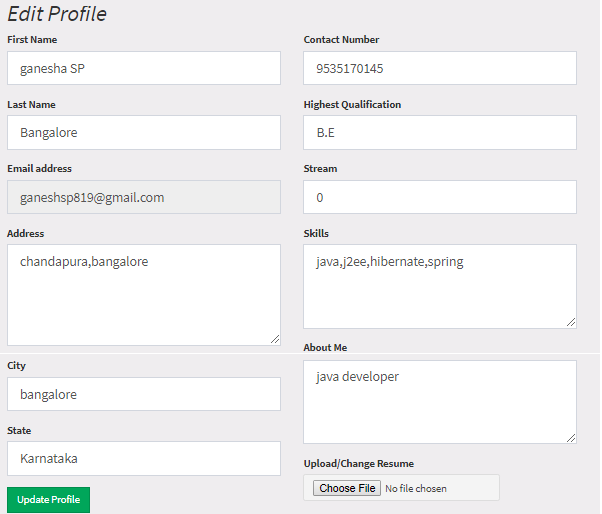Click the About Me text area

pyautogui.click(x=440, y=402)
